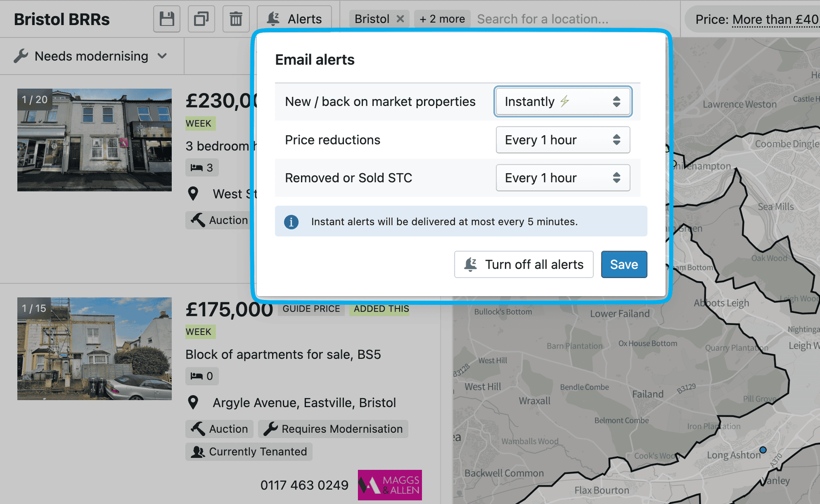This screenshot has height=504, width=820.
Task: Expand the Removed or Sold STC dropdown
Action: (x=561, y=178)
